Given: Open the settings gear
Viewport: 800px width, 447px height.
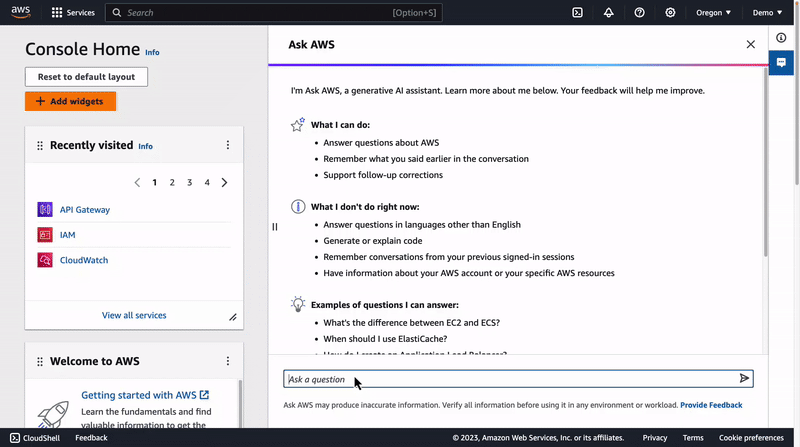Looking at the screenshot, I should coord(670,13).
